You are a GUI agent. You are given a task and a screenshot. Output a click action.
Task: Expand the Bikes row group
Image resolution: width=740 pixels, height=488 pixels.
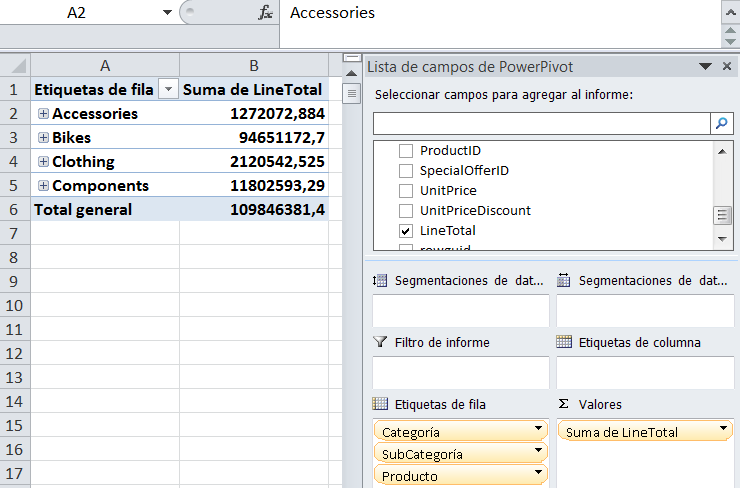pos(43,138)
